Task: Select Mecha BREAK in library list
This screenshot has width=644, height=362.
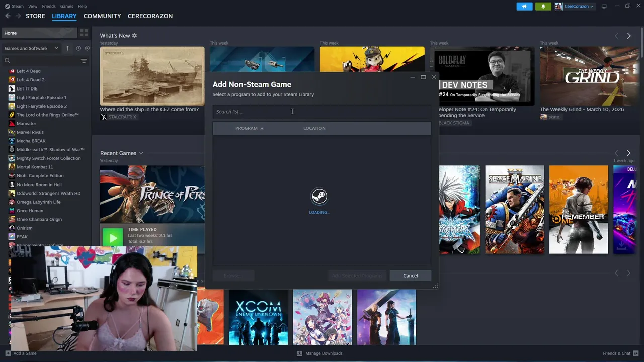Action: 31,141
